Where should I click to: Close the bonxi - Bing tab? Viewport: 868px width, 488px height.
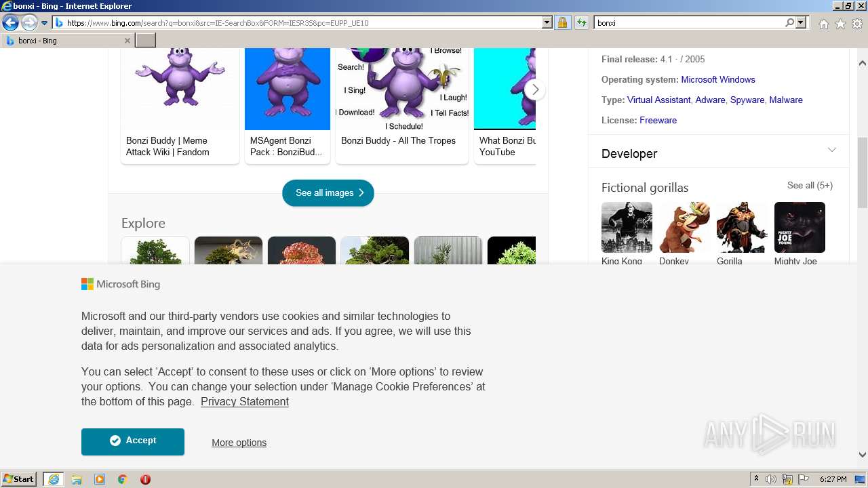tap(127, 41)
